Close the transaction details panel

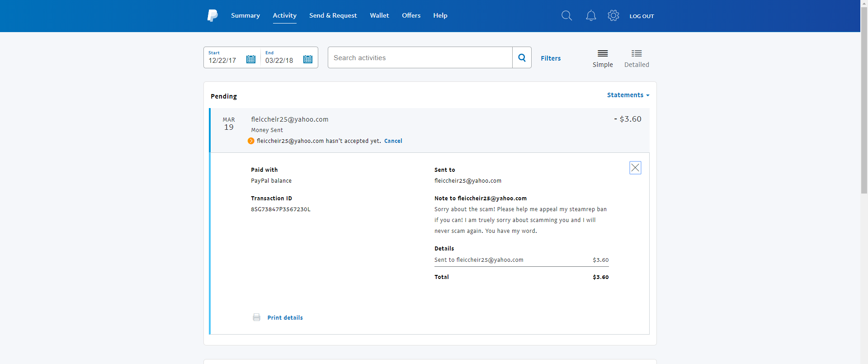635,168
